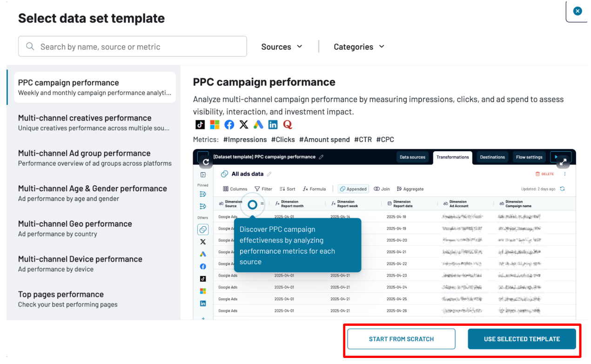Click the circular reload icon at preview top-left
Image resolution: width=591 pixels, height=364 pixels.
206,162
